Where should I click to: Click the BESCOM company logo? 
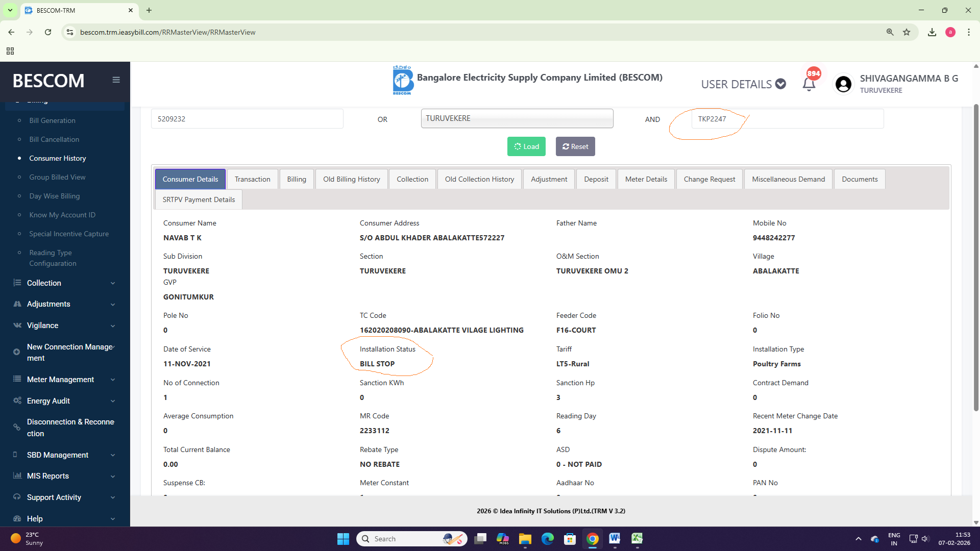[x=403, y=80]
